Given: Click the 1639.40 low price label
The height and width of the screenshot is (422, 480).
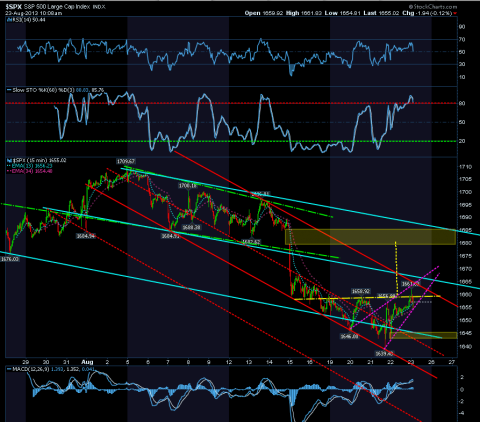Looking at the screenshot, I should pyautogui.click(x=384, y=353).
